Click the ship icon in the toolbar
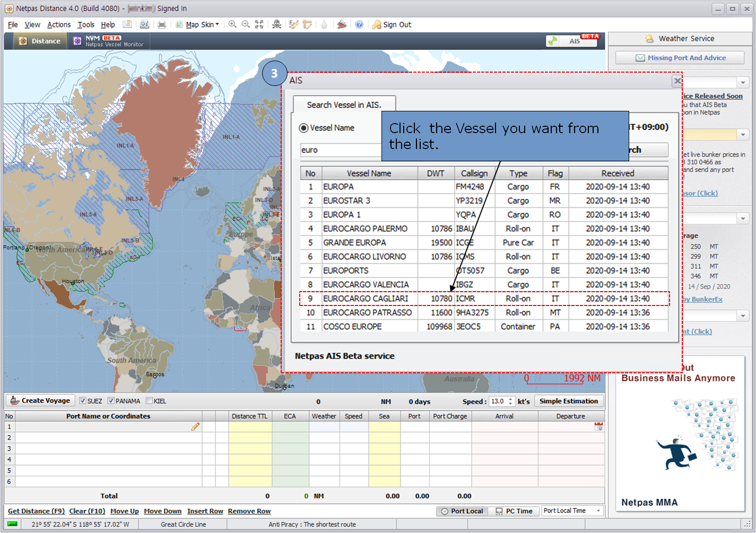This screenshot has width=756, height=533. (x=342, y=24)
